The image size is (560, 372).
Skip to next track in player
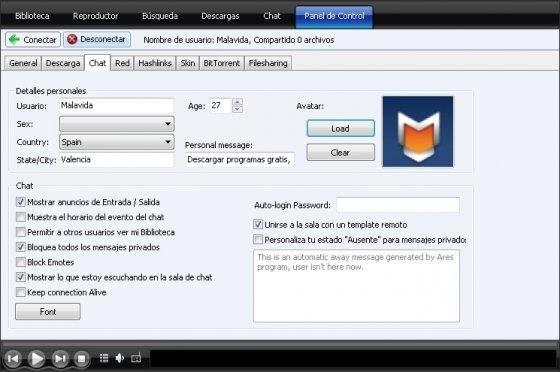tap(60, 358)
